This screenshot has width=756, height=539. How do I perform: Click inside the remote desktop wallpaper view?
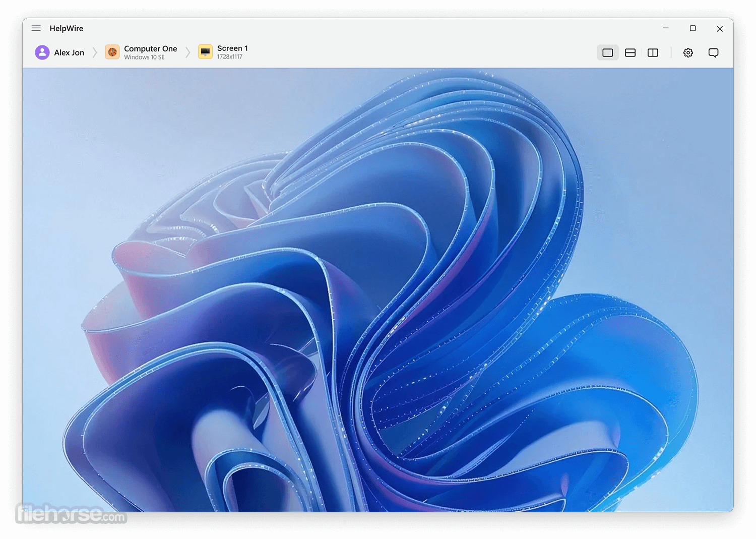378,290
